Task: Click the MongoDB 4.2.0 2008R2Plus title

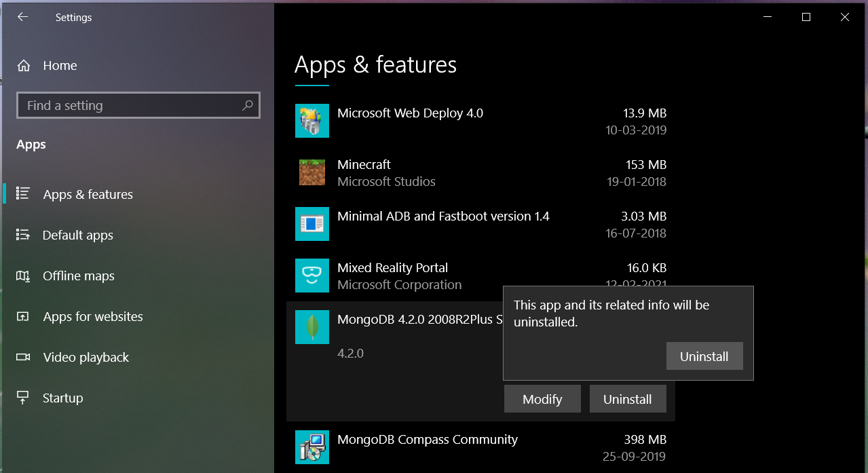Action: pyautogui.click(x=419, y=320)
